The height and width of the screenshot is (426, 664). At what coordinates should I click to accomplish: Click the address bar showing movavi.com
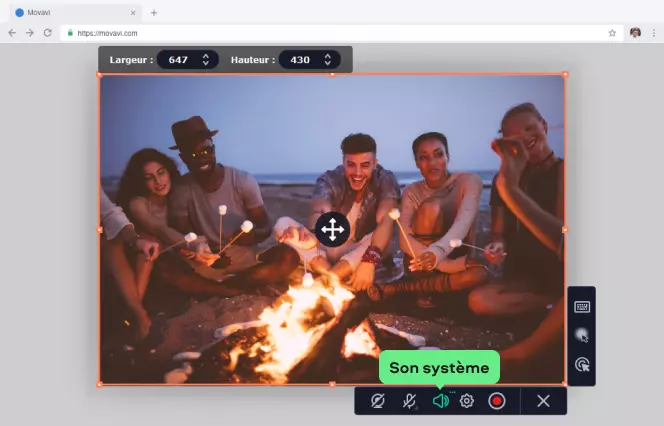click(341, 33)
